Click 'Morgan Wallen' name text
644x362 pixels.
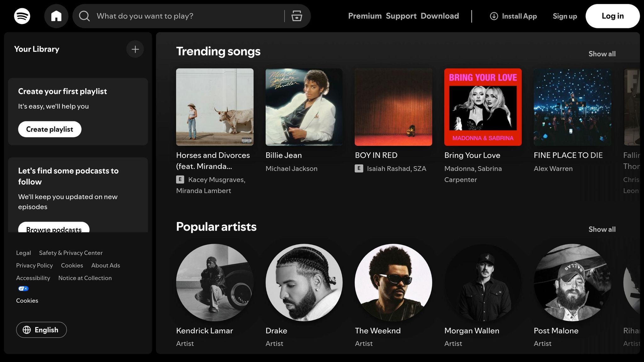[472, 331]
